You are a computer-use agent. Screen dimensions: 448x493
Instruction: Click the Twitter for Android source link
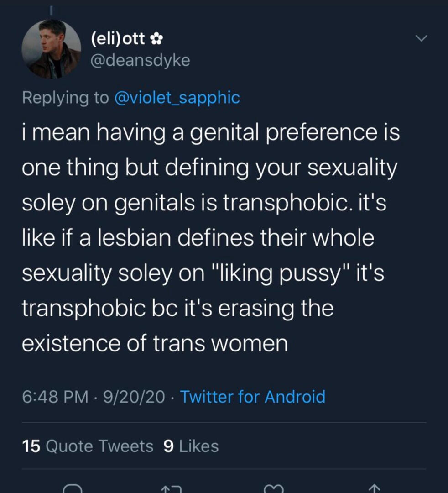point(253,396)
